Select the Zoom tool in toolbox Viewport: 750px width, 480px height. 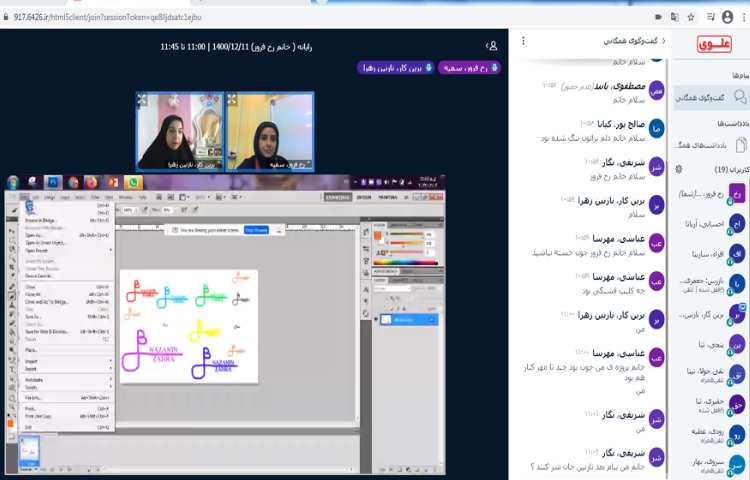(x=11, y=406)
